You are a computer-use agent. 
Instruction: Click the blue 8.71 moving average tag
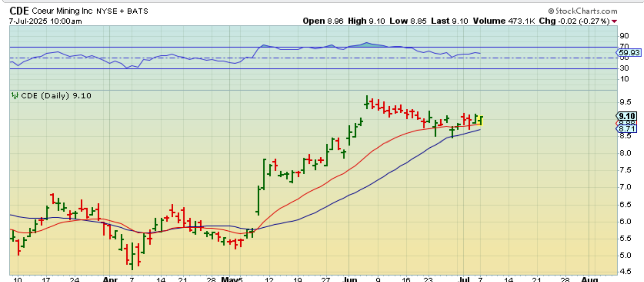pyautogui.click(x=627, y=129)
